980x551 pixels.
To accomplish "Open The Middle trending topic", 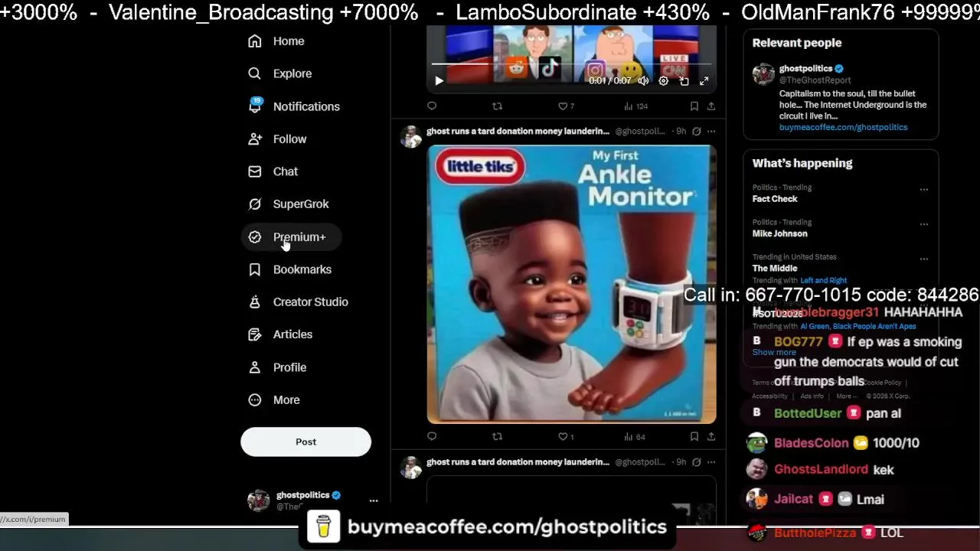I will (775, 269).
